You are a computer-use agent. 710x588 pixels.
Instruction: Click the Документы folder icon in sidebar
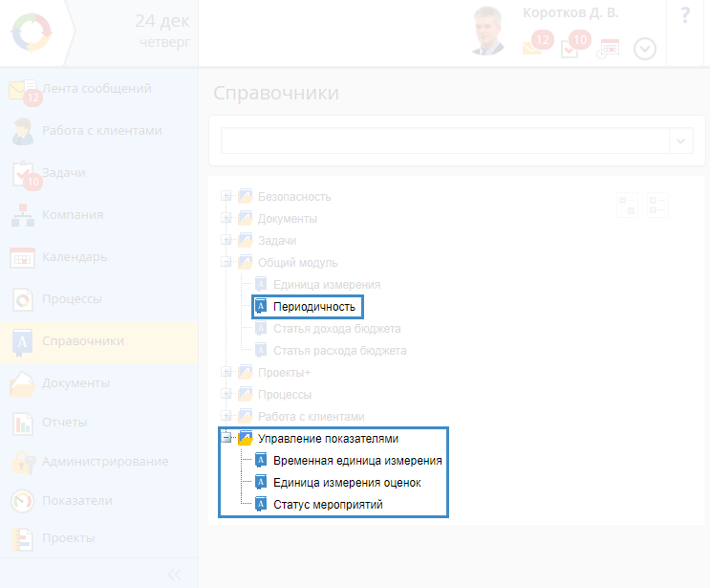pos(22,384)
